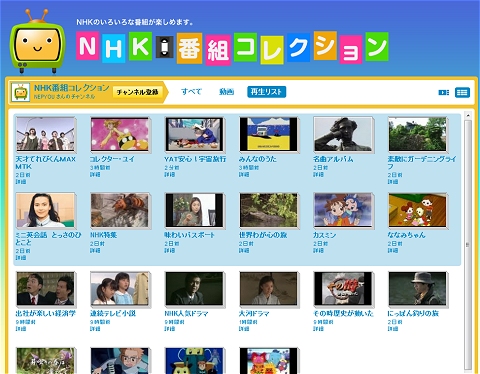Click the scrollbar up arrow

[468, 115]
